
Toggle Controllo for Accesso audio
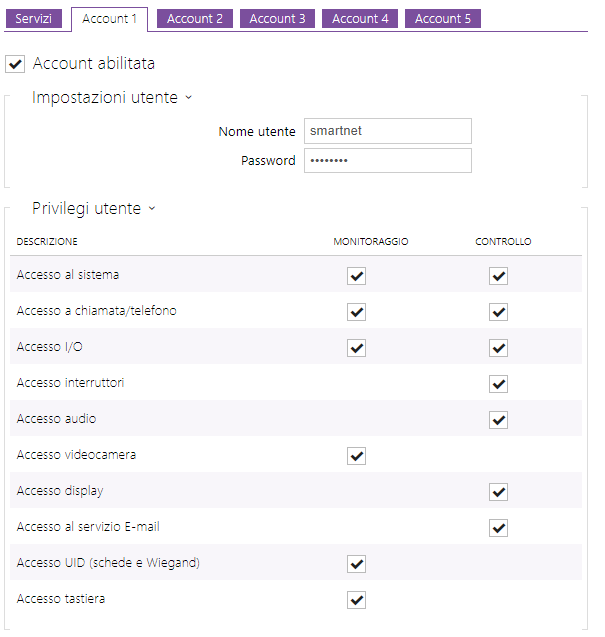(499, 420)
